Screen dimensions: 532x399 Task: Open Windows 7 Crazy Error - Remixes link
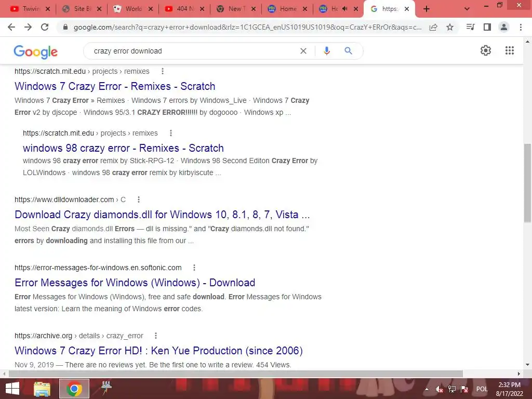point(115,86)
